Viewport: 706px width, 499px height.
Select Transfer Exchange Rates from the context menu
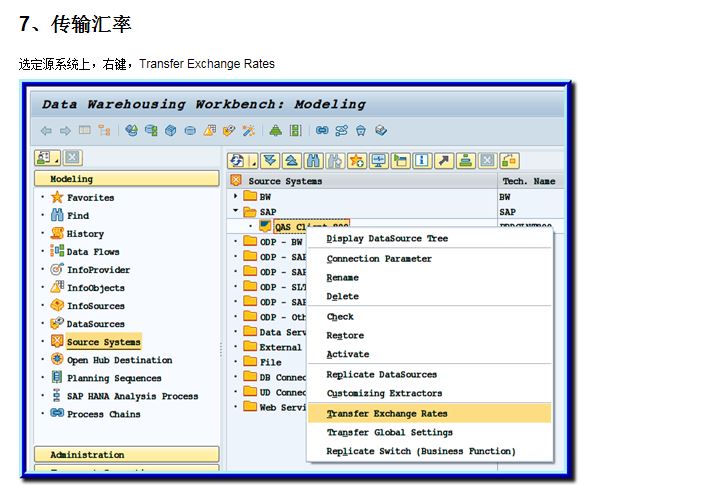tap(430, 413)
